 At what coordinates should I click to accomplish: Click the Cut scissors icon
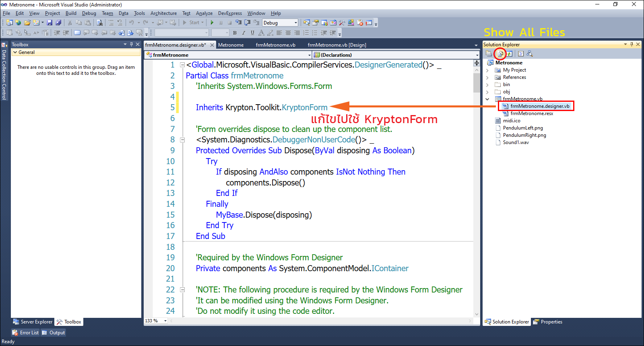pyautogui.click(x=70, y=23)
